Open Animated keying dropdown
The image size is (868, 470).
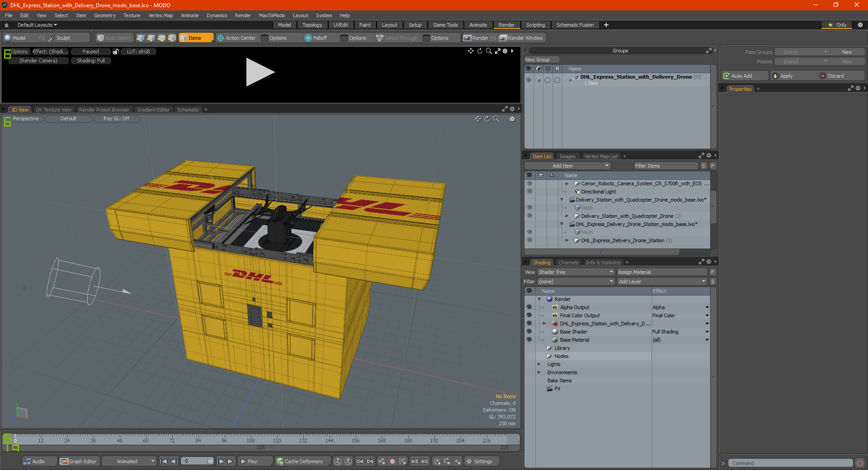coord(129,461)
